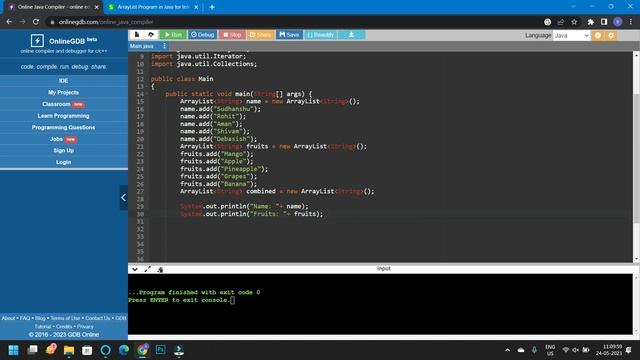Run the Java program
This screenshot has width=640, height=360.
(x=173, y=35)
